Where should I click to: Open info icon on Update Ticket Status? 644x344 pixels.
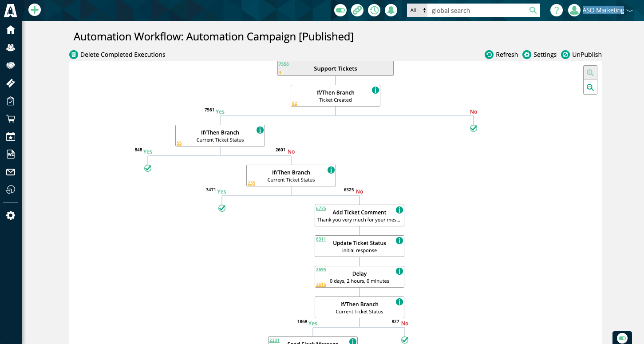click(399, 241)
